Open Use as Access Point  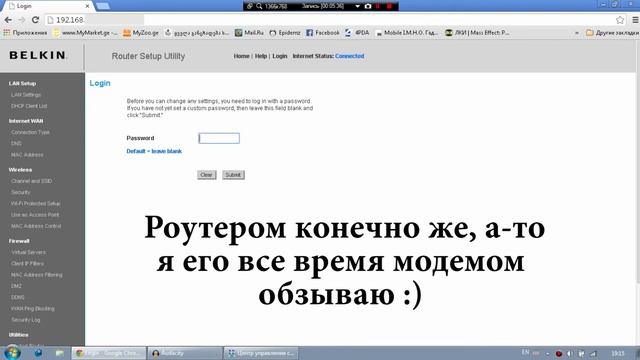pyautogui.click(x=35, y=215)
